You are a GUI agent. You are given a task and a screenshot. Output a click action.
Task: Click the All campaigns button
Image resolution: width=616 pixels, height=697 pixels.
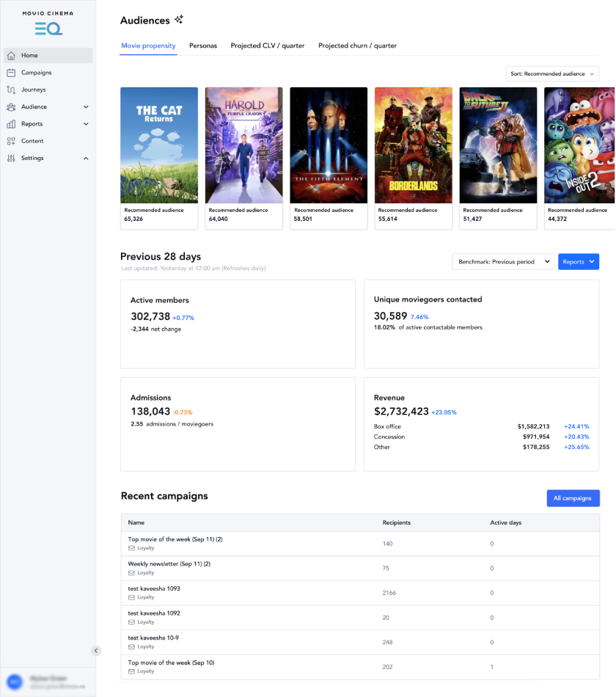point(573,498)
